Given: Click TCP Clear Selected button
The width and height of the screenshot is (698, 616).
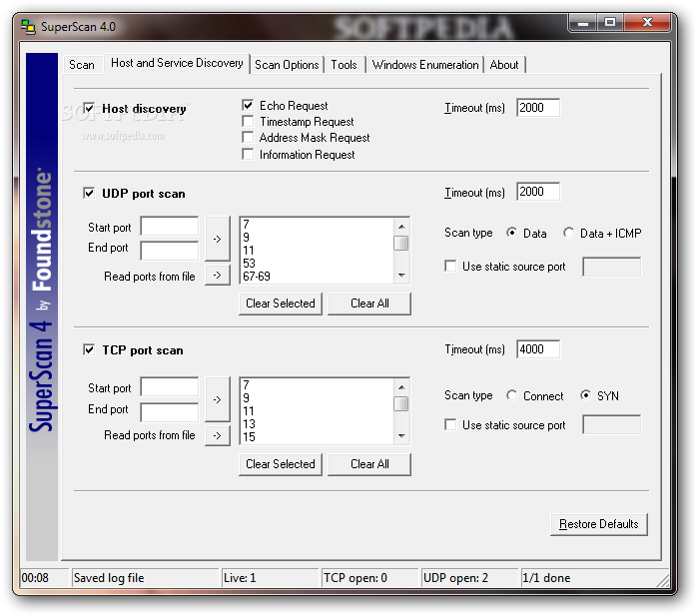Looking at the screenshot, I should click(281, 464).
